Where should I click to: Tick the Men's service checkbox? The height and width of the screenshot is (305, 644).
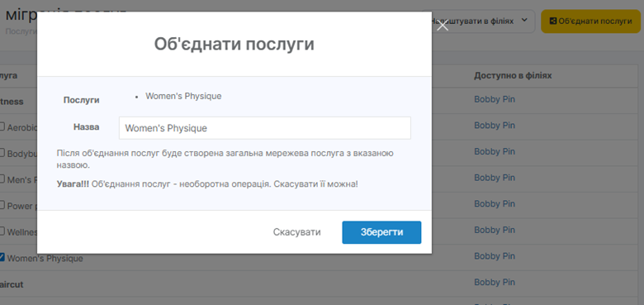(2, 179)
